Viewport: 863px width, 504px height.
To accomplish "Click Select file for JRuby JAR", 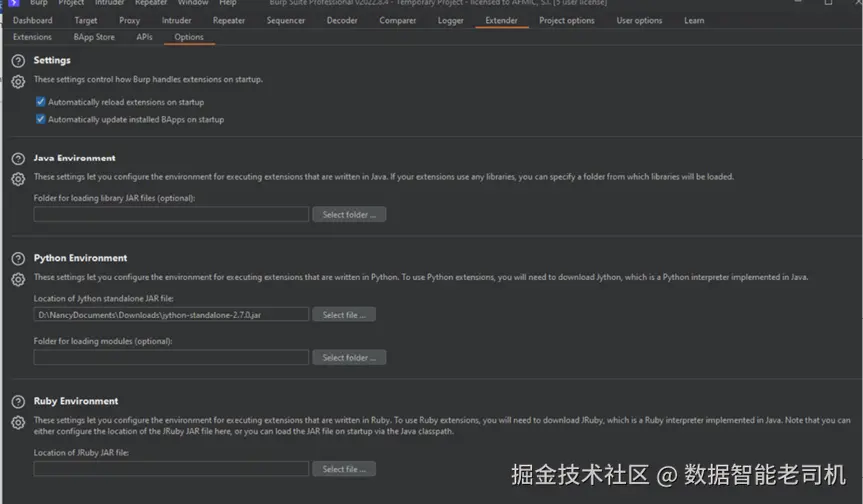I will (x=344, y=469).
